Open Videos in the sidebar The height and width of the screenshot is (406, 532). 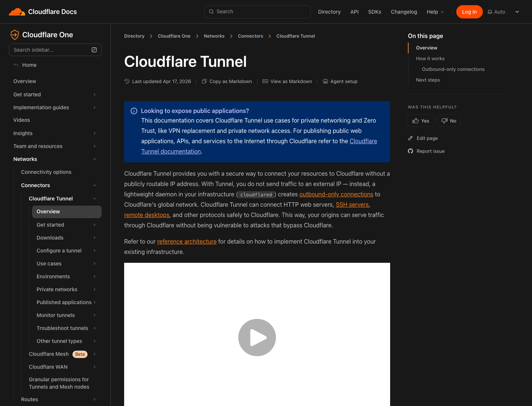coord(22,120)
